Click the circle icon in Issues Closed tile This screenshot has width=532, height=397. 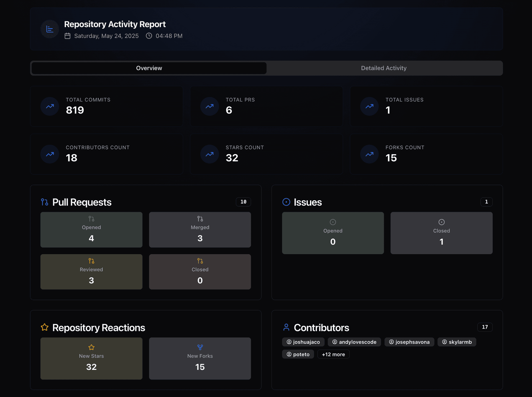442,222
